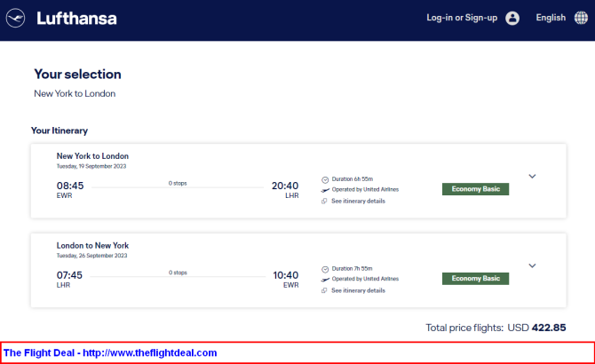Open See itinerary details for outbound flight
The image size is (595, 364).
tap(358, 201)
